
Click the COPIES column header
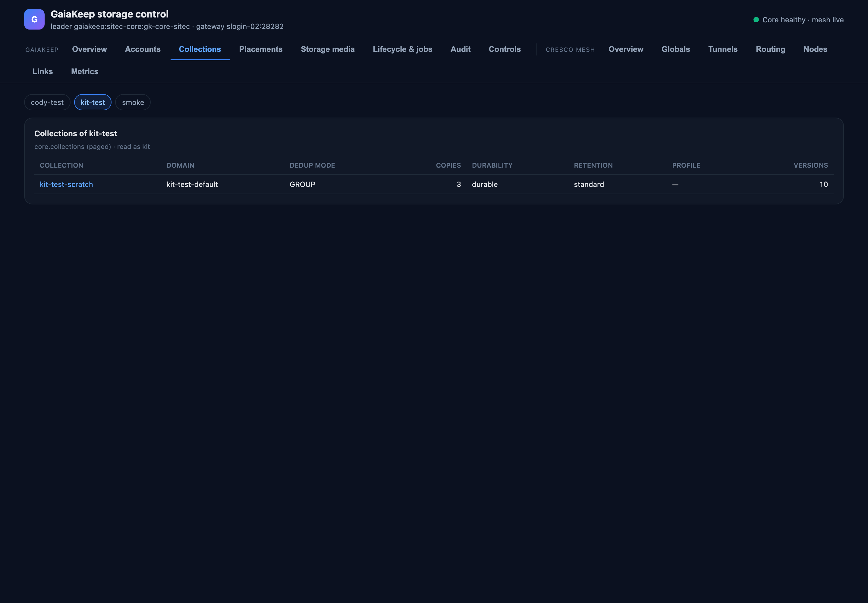coord(448,166)
